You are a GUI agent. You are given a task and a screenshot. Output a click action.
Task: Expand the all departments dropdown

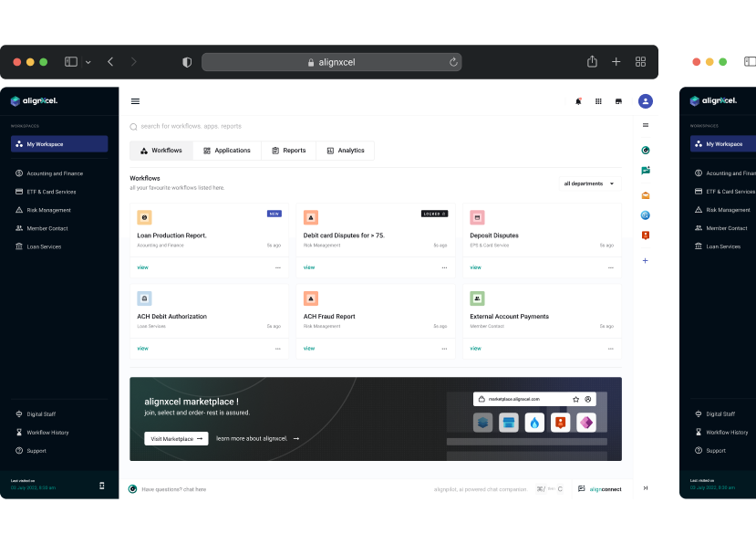[x=589, y=183]
